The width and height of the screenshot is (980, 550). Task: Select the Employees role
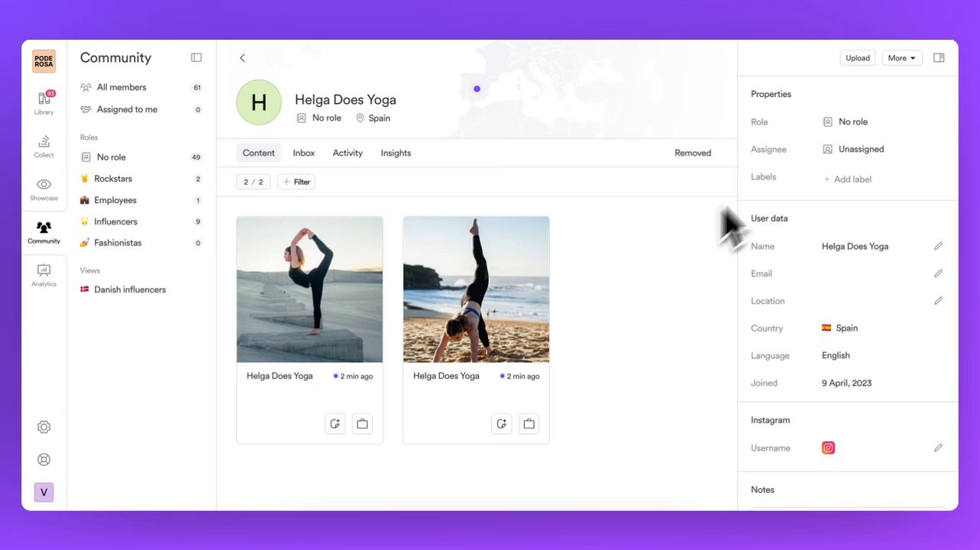point(141,200)
